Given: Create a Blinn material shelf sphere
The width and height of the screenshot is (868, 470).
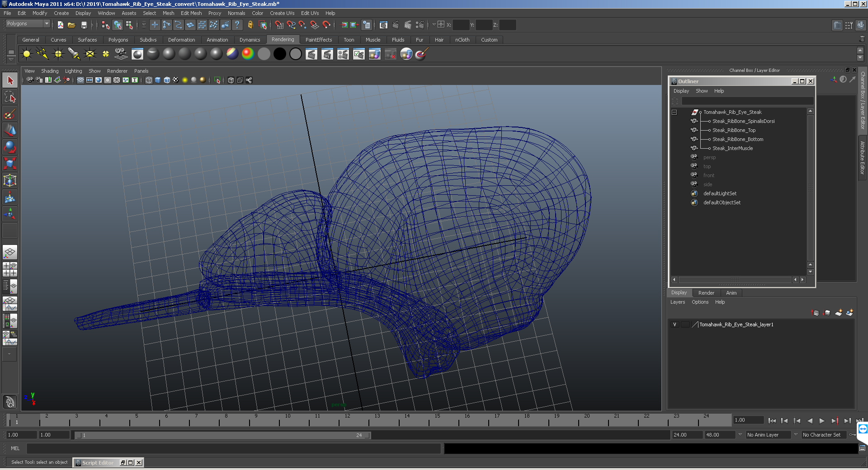Looking at the screenshot, I should click(169, 54).
